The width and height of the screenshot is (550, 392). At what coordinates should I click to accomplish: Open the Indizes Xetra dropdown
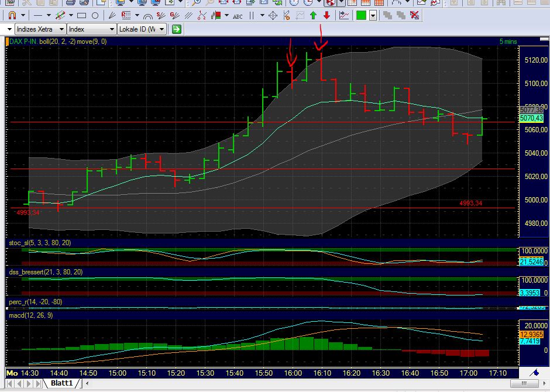[x=61, y=29]
